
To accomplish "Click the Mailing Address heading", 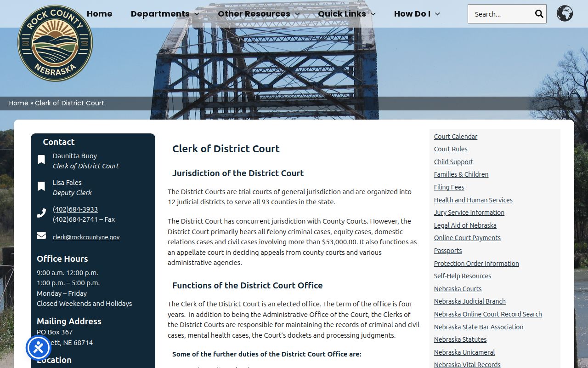I will click(69, 321).
